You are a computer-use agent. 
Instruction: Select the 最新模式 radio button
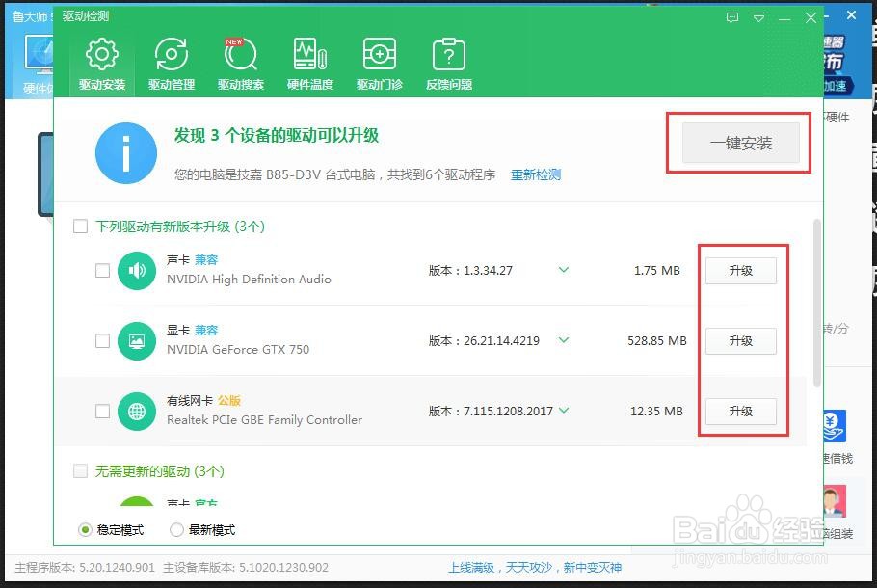click(176, 529)
